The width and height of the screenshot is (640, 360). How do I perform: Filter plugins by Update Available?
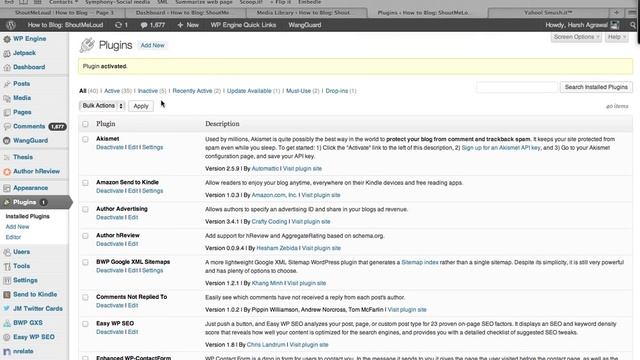tap(249, 91)
